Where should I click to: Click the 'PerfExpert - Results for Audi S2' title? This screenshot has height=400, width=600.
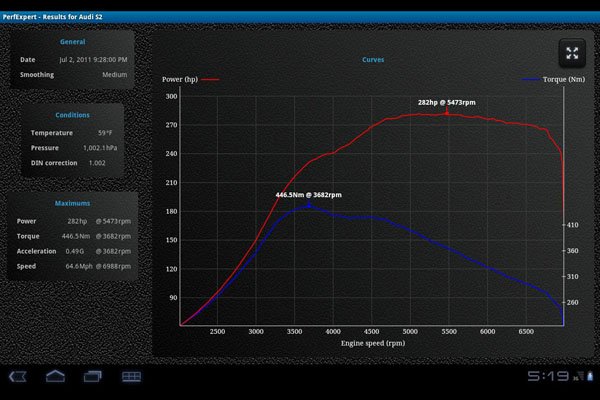tap(52, 17)
